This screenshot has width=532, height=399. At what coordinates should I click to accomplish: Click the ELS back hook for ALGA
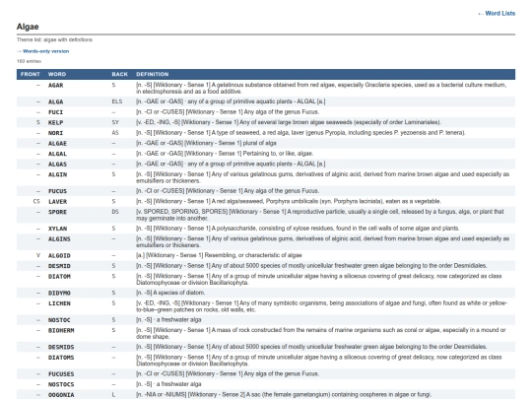coord(117,101)
